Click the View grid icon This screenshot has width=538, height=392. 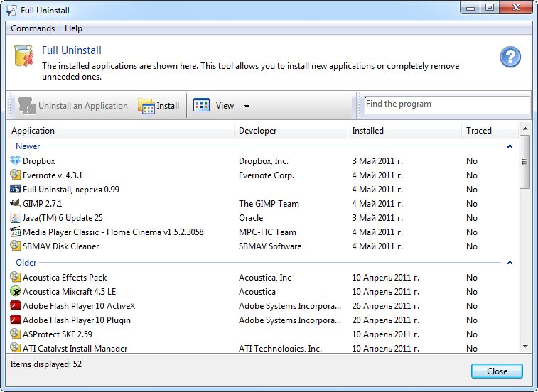[201, 105]
